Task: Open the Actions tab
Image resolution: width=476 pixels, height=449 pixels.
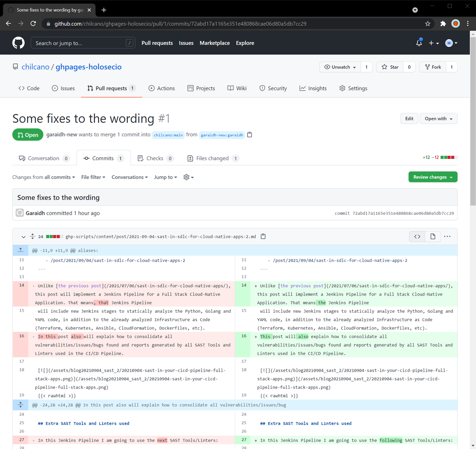Action: click(x=161, y=88)
